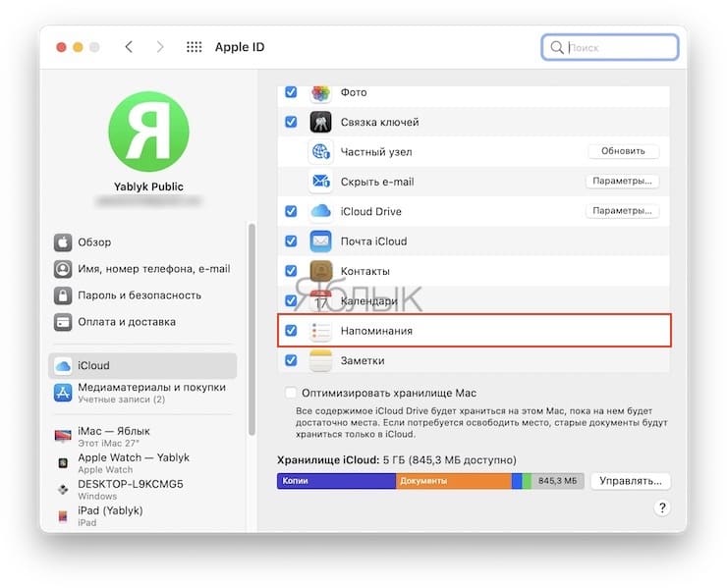Click the orange Документы storage segment

point(454,481)
